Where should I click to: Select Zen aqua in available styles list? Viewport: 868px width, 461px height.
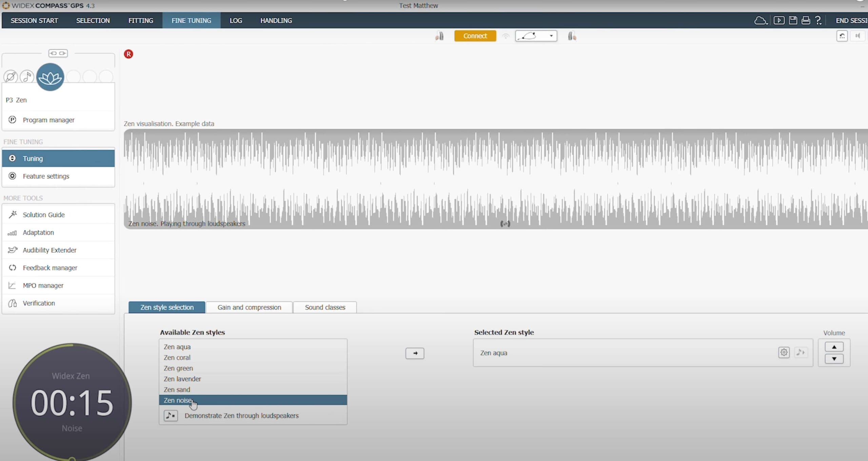253,347
